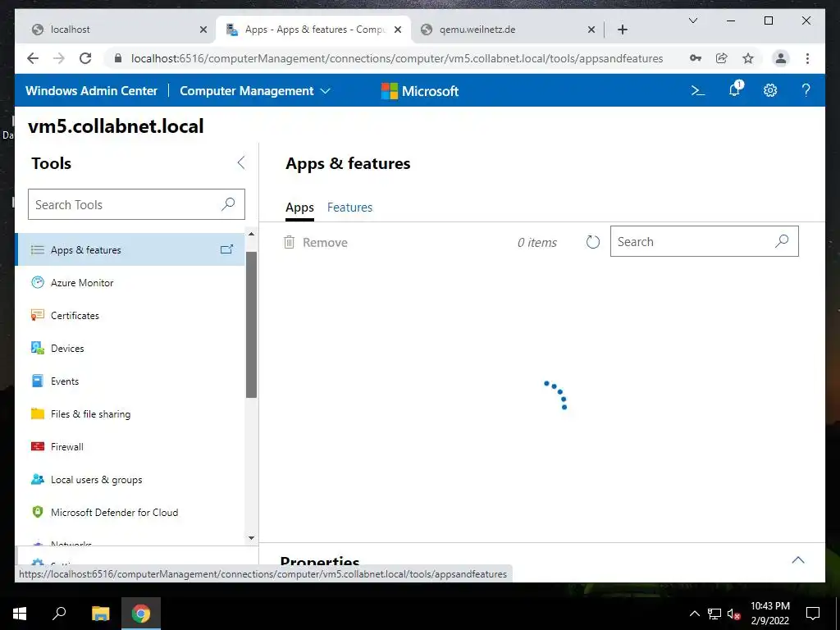This screenshot has height=630, width=840.
Task: Show hidden system tray icons chevron
Action: (694, 614)
